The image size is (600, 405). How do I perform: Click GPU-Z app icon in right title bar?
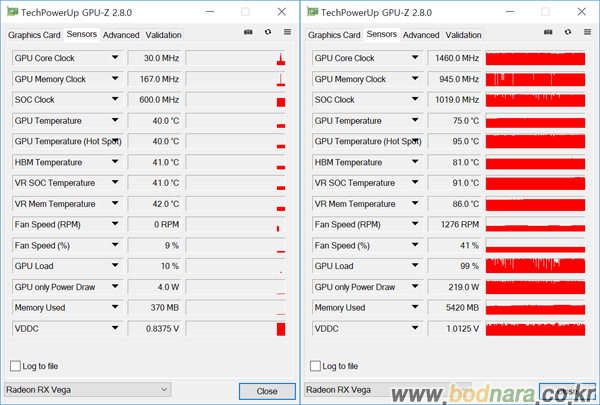point(313,12)
